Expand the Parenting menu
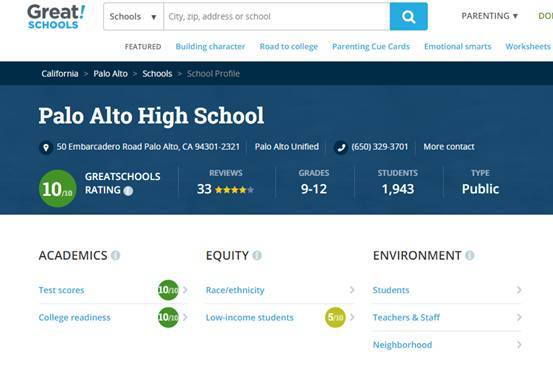 pos(490,16)
